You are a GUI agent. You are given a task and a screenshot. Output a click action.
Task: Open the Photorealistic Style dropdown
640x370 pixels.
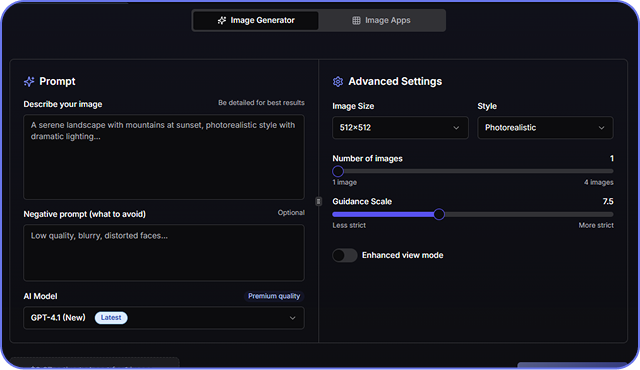[x=545, y=128]
